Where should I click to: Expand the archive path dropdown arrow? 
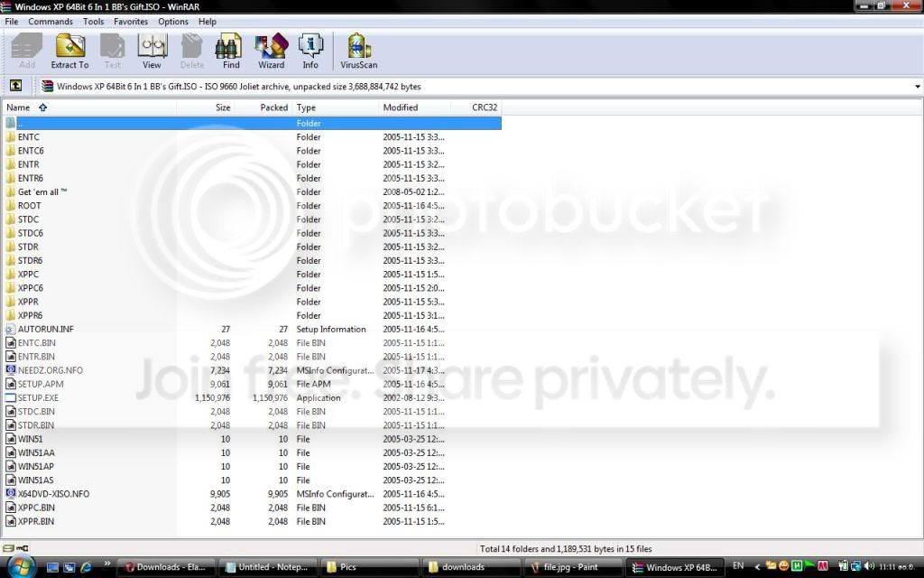917,87
